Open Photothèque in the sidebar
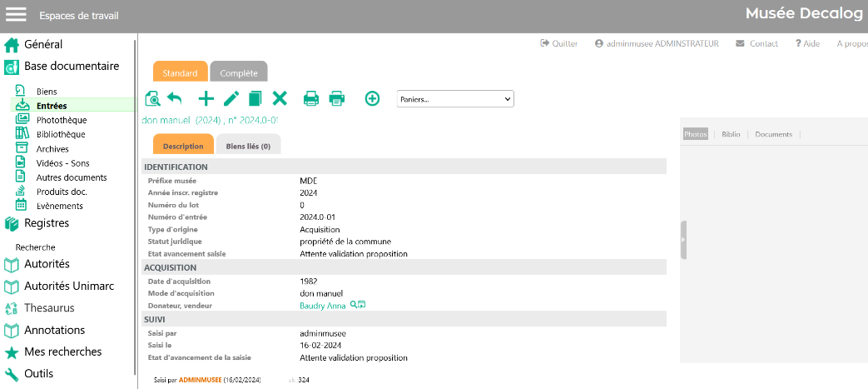 (x=61, y=120)
